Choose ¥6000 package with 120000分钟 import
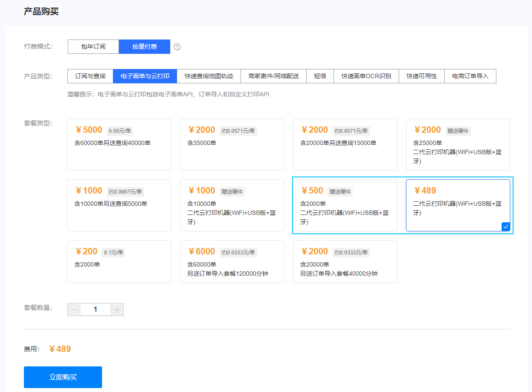 (x=232, y=262)
